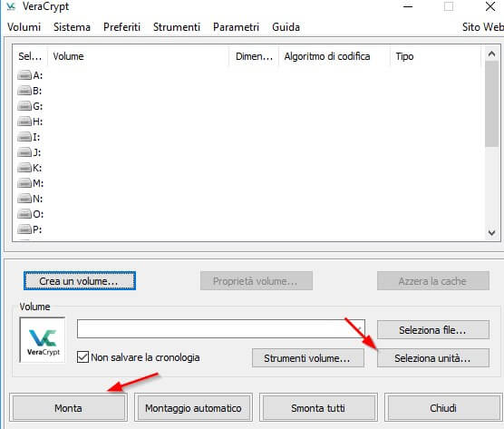The height and width of the screenshot is (429, 504).
Task: Minimize the VeraCrypt window
Action: [408, 6]
